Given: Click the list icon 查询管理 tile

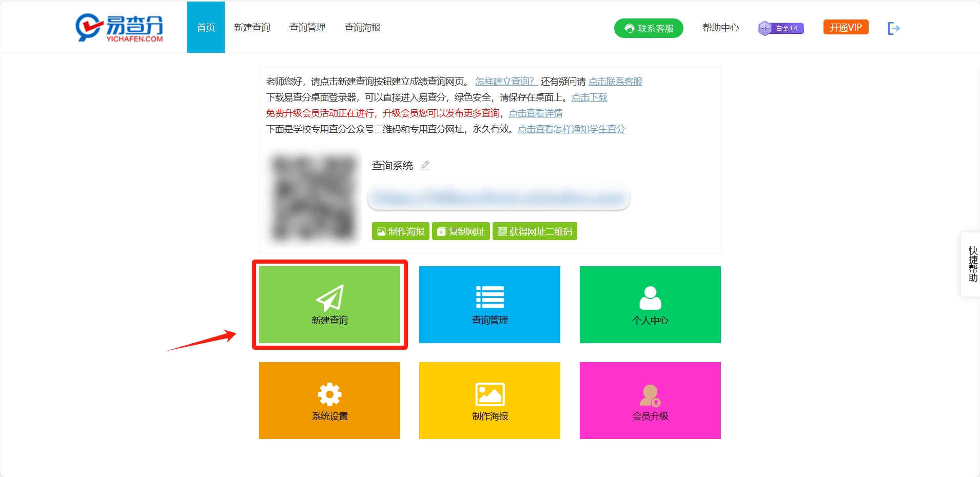Looking at the screenshot, I should (489, 305).
